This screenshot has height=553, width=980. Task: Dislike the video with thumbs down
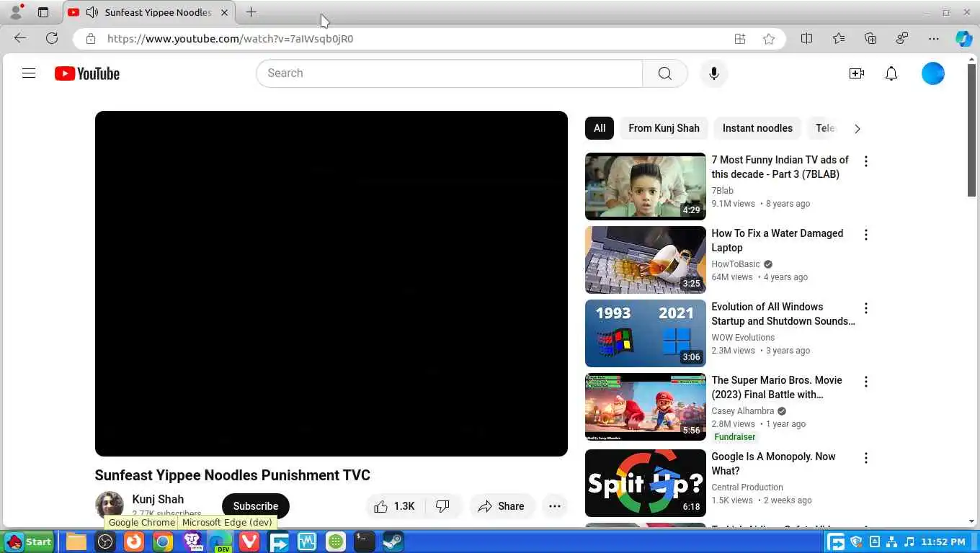coord(443,506)
